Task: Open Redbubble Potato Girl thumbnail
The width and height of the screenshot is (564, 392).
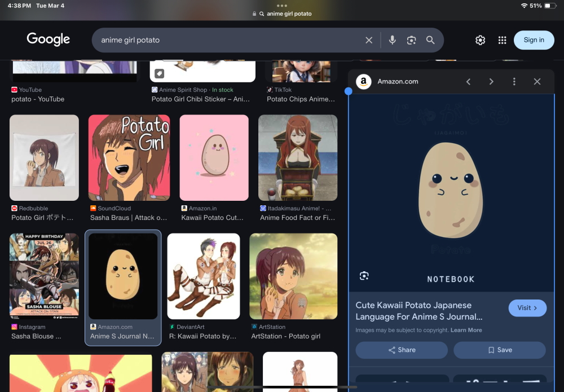Action: (x=44, y=157)
